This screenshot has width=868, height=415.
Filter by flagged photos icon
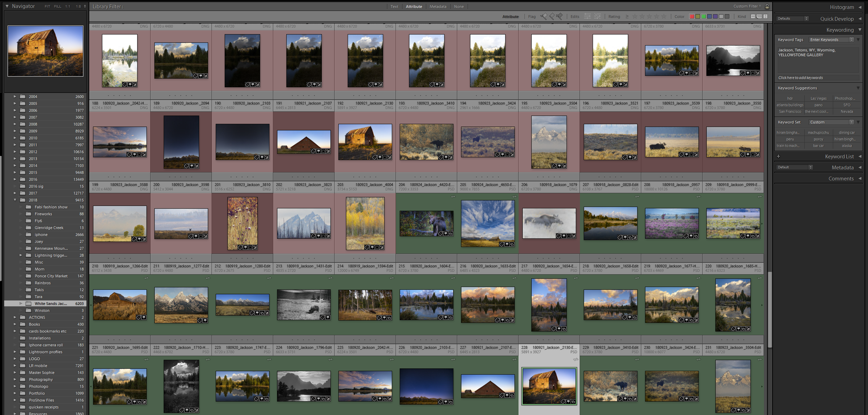tap(544, 16)
